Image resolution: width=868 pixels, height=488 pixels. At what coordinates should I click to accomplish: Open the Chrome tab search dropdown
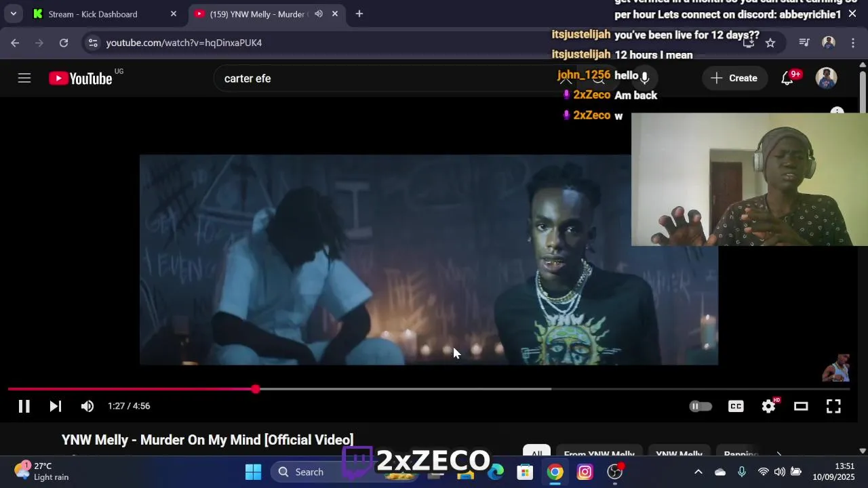pyautogui.click(x=13, y=14)
